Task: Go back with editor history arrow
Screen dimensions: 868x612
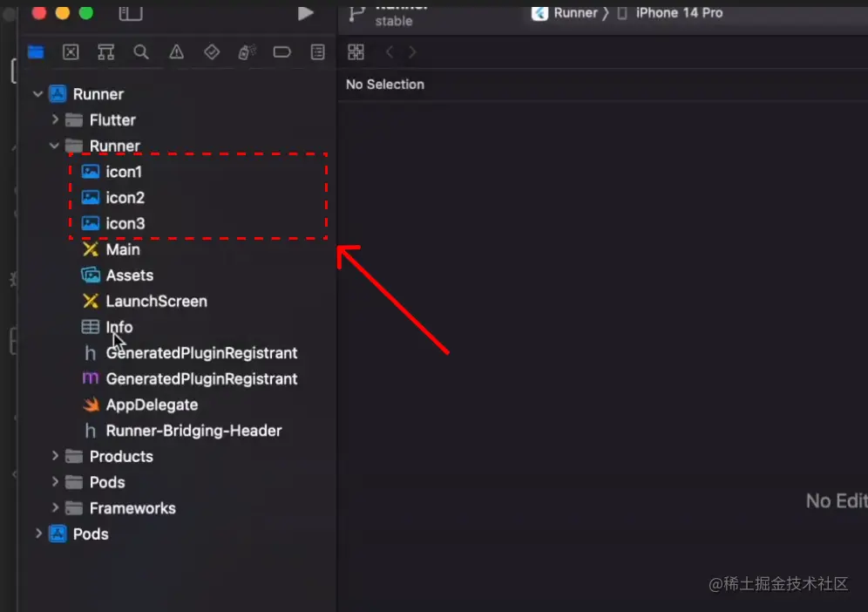Action: (x=390, y=52)
